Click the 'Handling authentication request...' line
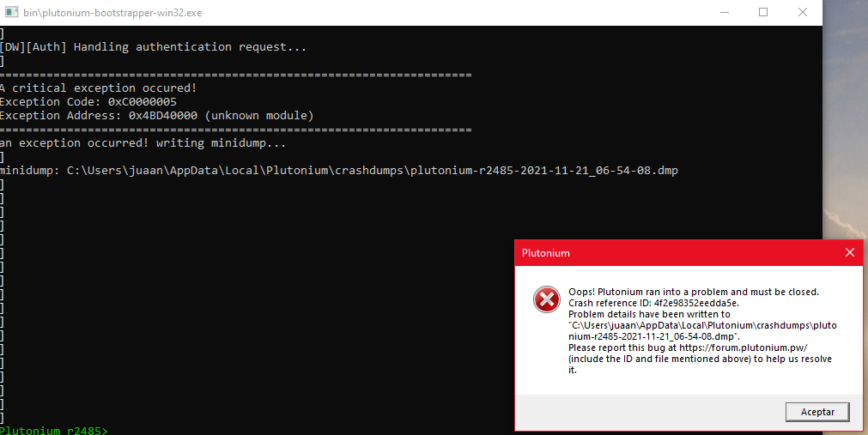This screenshot has width=868, height=435. tap(154, 47)
